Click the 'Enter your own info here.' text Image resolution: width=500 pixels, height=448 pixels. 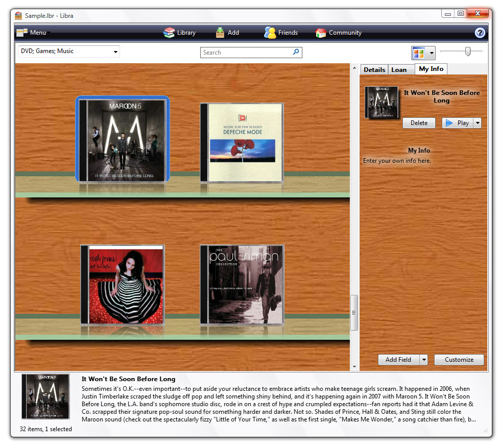397,161
